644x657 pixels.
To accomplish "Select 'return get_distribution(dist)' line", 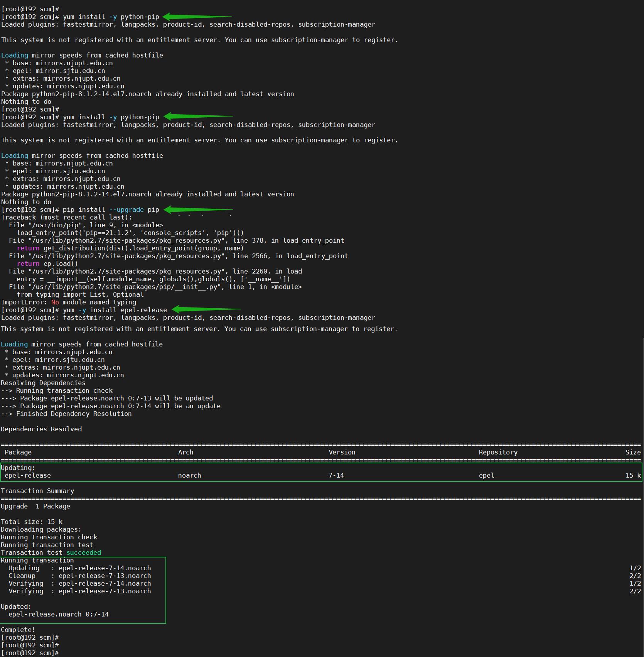I will tap(130, 248).
